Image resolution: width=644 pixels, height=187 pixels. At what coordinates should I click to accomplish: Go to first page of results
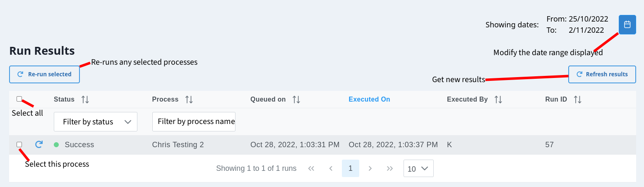[x=312, y=168]
